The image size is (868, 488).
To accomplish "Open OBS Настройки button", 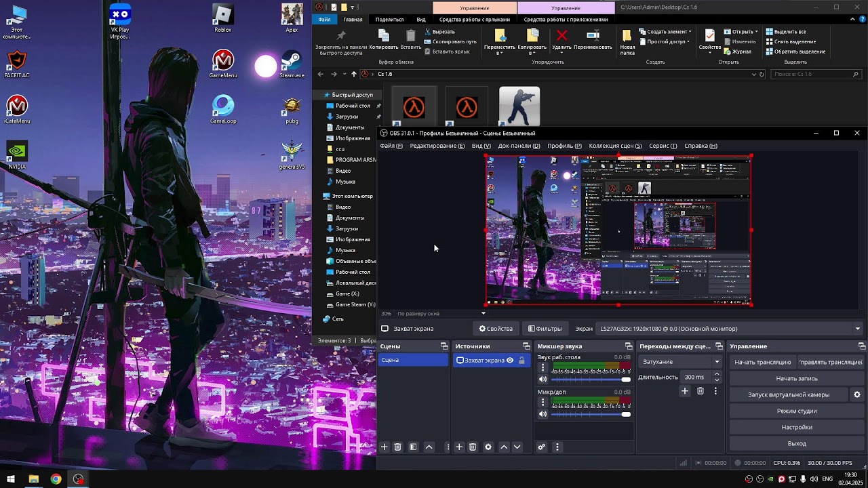I will [796, 427].
